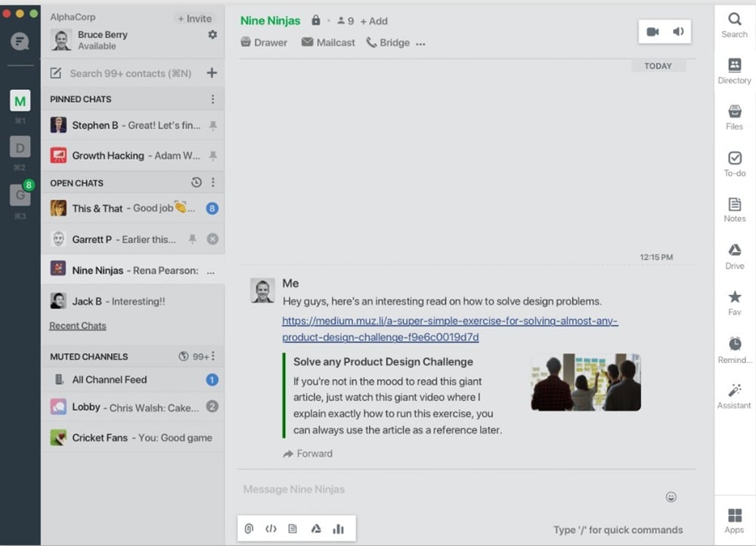Open the Drive panel
Screen dimensions: 756x546
734,256
